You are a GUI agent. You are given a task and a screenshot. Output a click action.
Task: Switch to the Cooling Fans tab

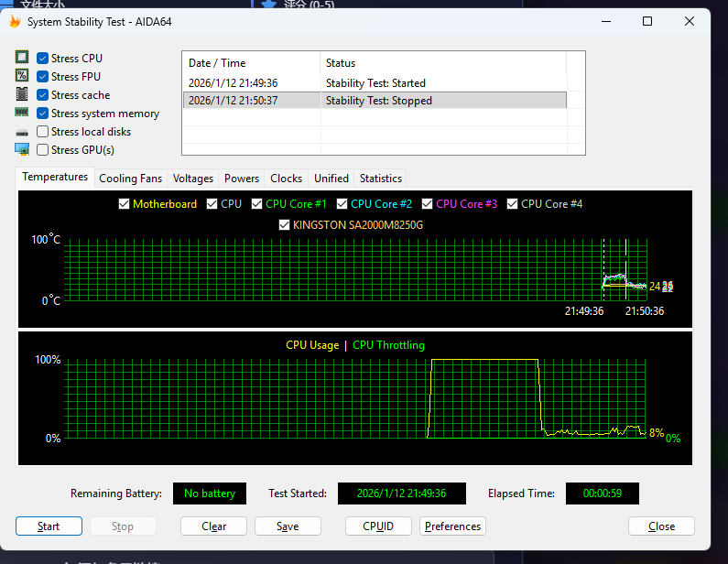click(130, 179)
